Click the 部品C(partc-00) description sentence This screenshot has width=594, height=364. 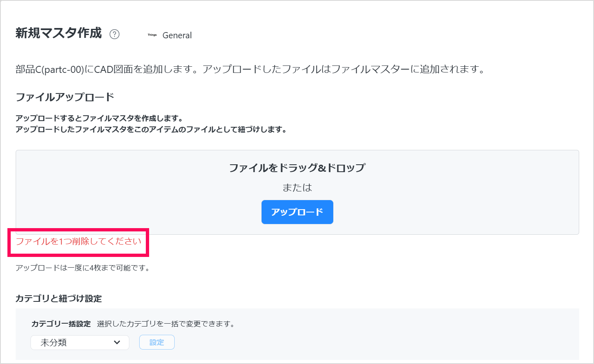(x=250, y=69)
